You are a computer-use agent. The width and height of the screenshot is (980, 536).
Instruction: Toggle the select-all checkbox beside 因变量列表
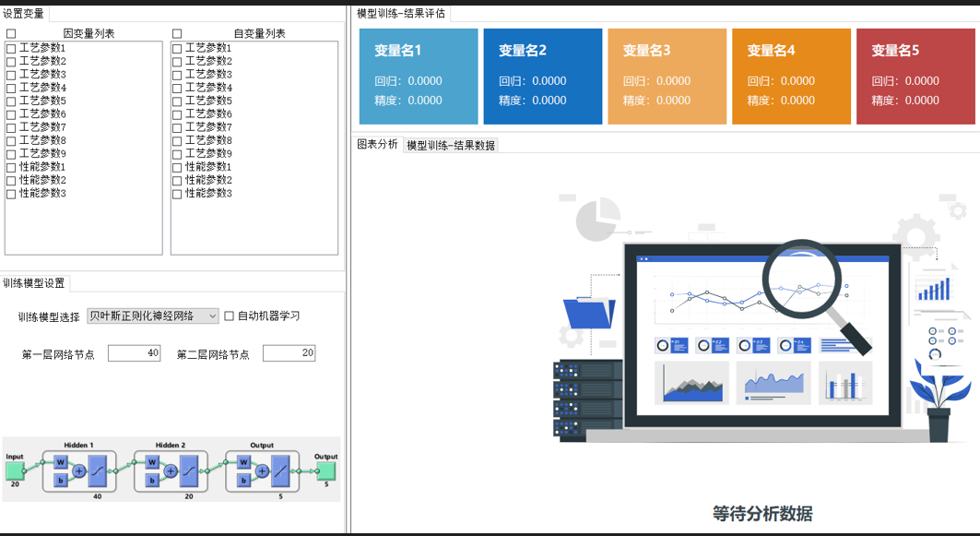pos(11,34)
